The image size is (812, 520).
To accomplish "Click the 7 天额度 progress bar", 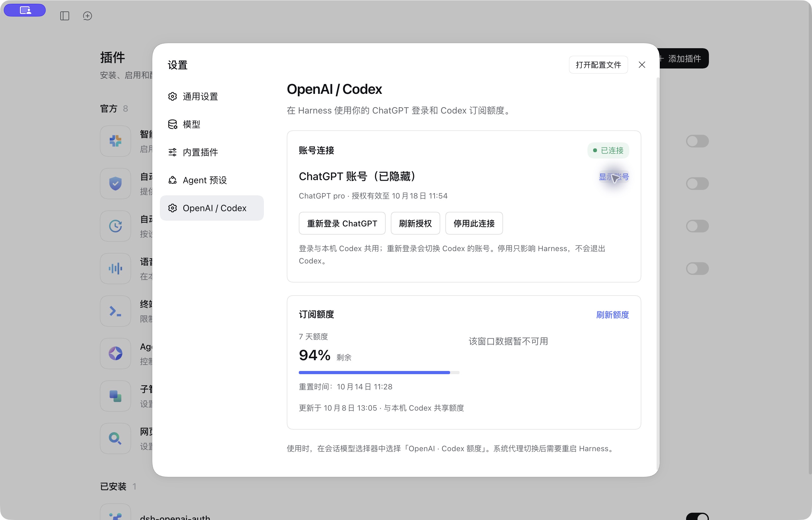I will coord(379,373).
